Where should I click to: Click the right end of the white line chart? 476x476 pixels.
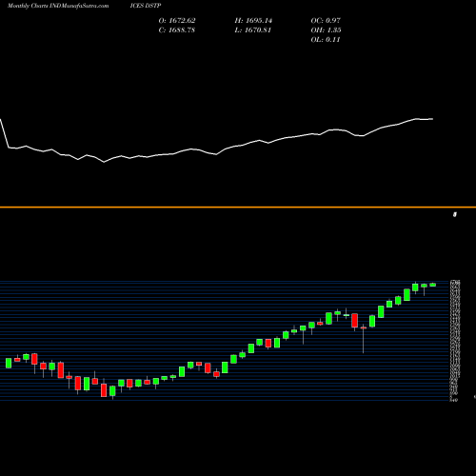pos(433,119)
